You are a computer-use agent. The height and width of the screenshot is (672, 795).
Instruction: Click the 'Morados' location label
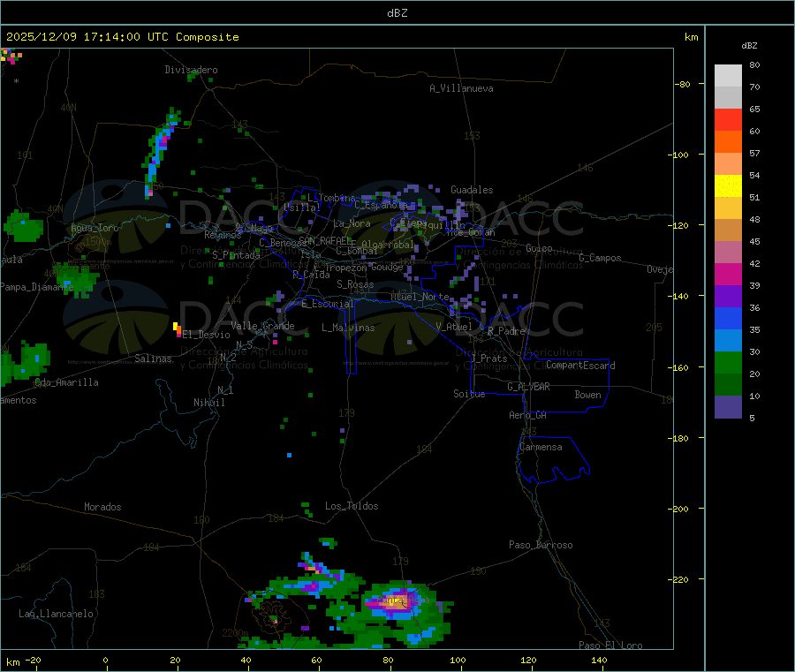(x=102, y=507)
